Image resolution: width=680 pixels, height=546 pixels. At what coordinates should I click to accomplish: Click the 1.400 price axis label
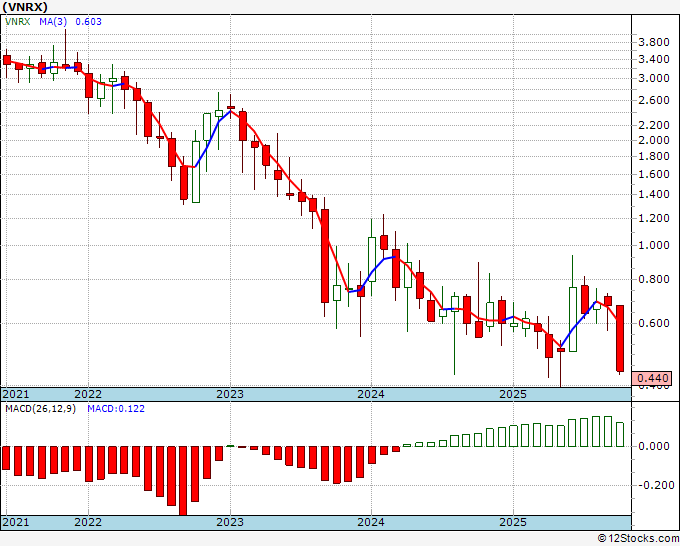pos(654,194)
